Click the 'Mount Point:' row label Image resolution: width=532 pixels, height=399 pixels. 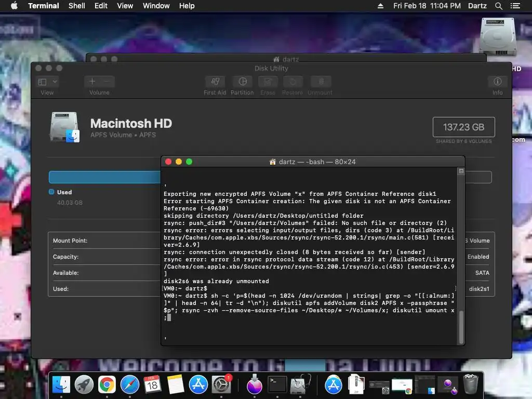click(70, 241)
